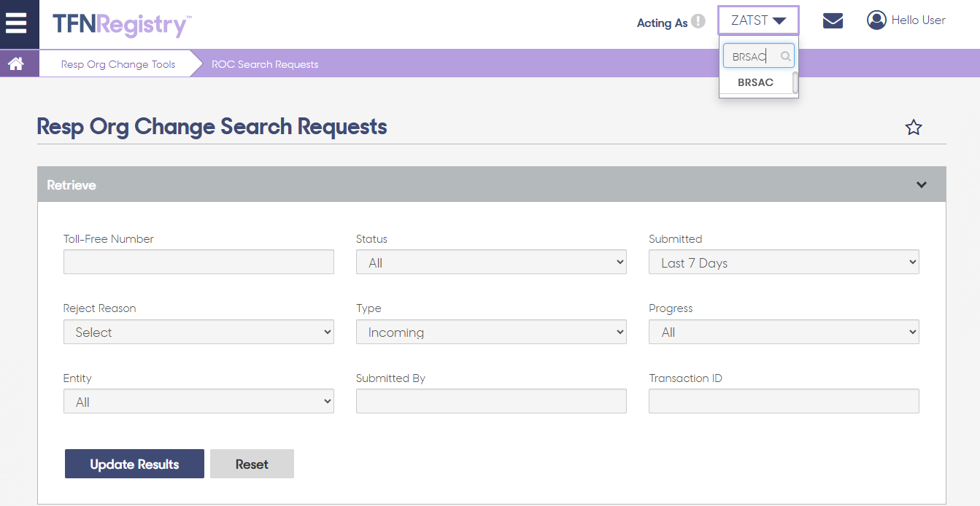Screen dimensions: 980x506
Task: Click Resp Org Change Tools breadcrumb
Action: coord(118,64)
